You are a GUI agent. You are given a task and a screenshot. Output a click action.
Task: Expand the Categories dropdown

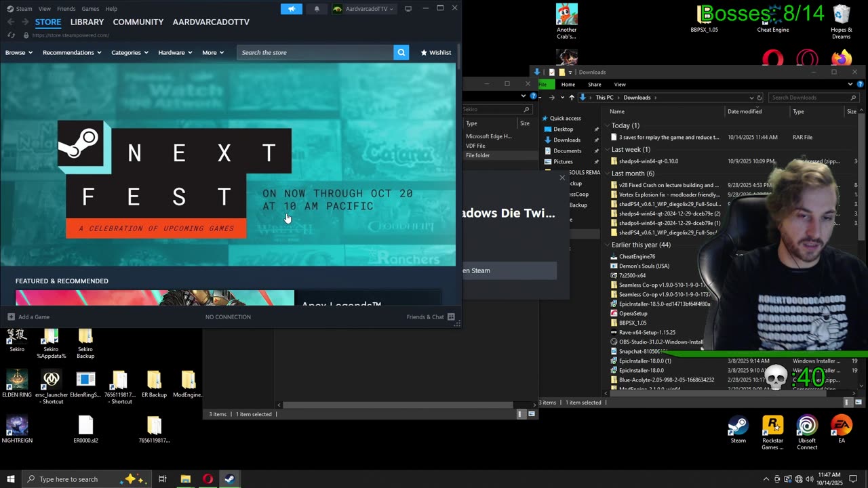pos(130,52)
